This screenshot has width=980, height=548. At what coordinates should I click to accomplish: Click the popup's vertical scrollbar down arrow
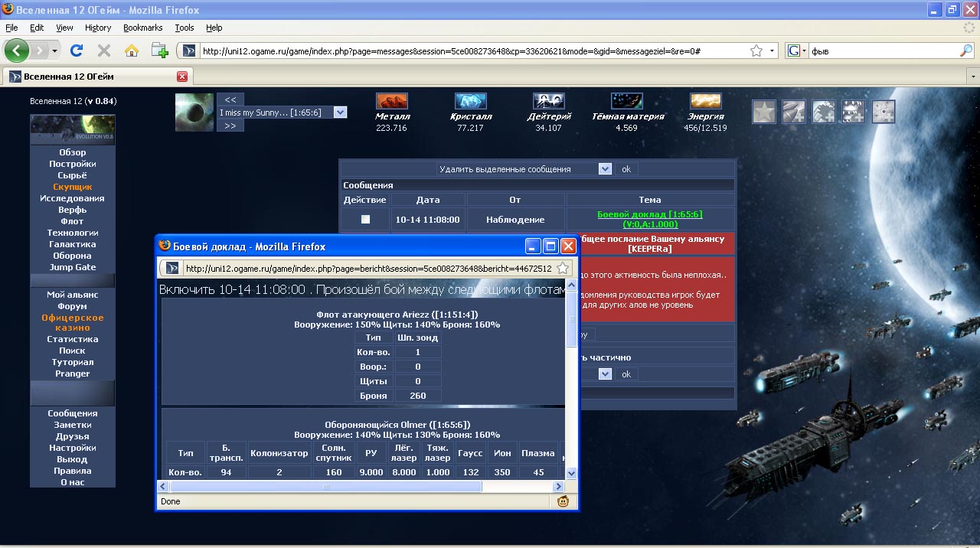point(571,474)
